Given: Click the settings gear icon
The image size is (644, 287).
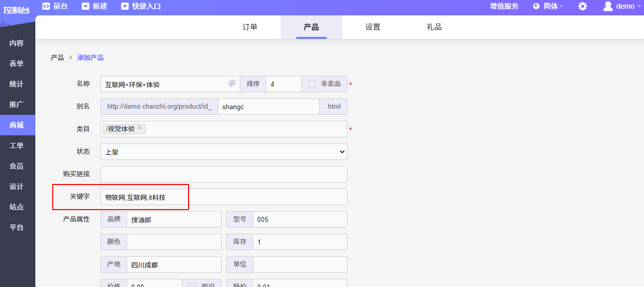Looking at the screenshot, I should click(583, 6).
